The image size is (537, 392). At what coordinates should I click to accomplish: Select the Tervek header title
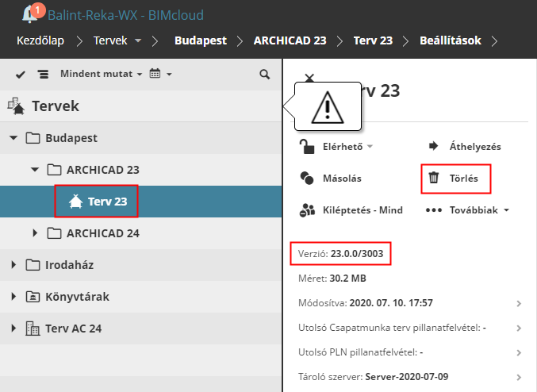click(56, 106)
